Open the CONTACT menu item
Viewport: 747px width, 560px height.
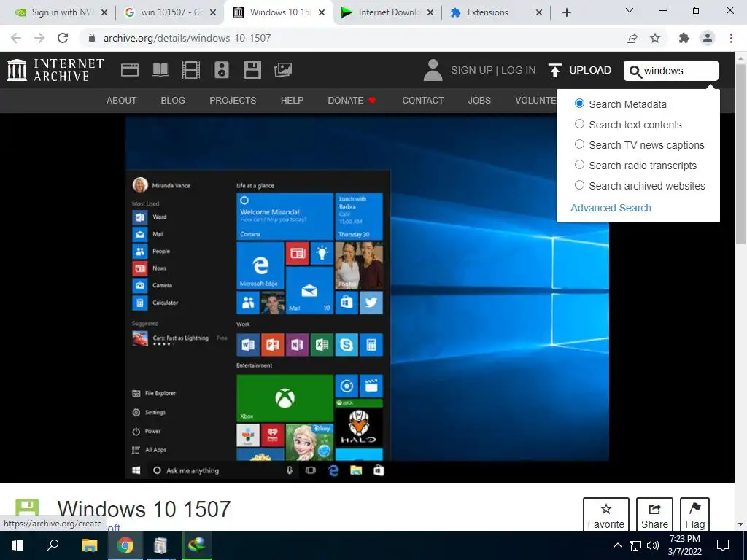(x=422, y=101)
